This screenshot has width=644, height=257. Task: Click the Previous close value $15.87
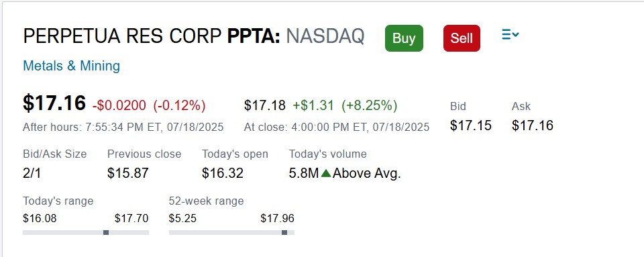click(127, 173)
